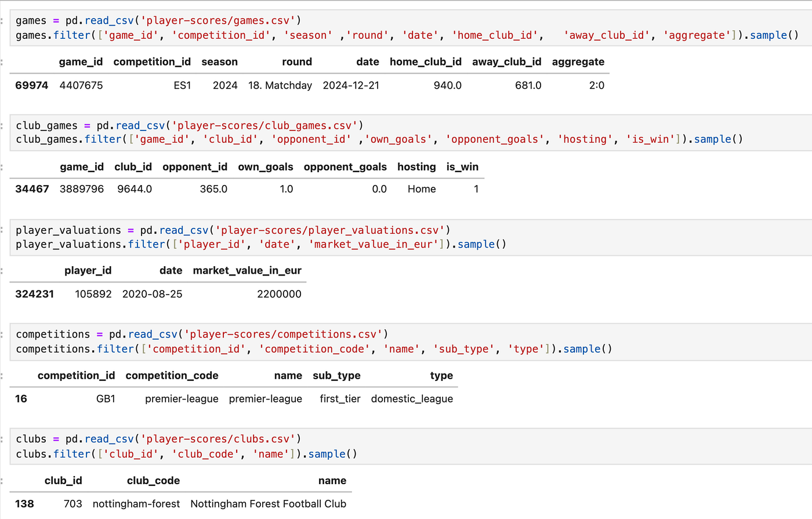Select the type column header
The height and width of the screenshot is (519, 812).
click(x=441, y=375)
